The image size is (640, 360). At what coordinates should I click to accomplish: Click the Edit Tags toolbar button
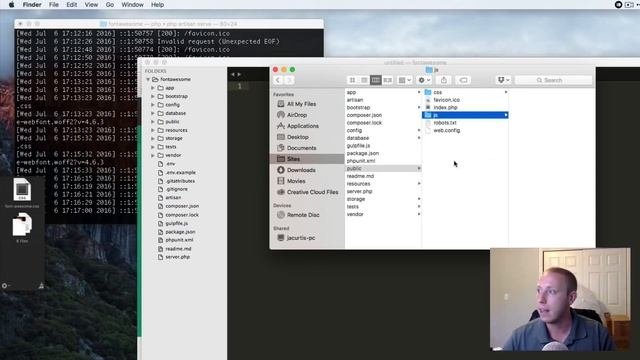(463, 80)
